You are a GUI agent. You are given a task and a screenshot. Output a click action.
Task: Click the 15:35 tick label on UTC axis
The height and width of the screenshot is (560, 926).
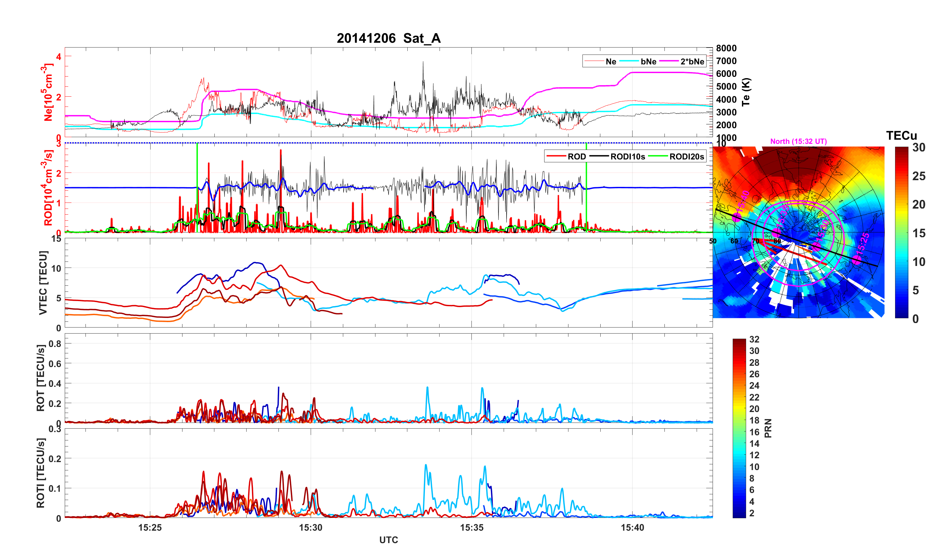(472, 527)
